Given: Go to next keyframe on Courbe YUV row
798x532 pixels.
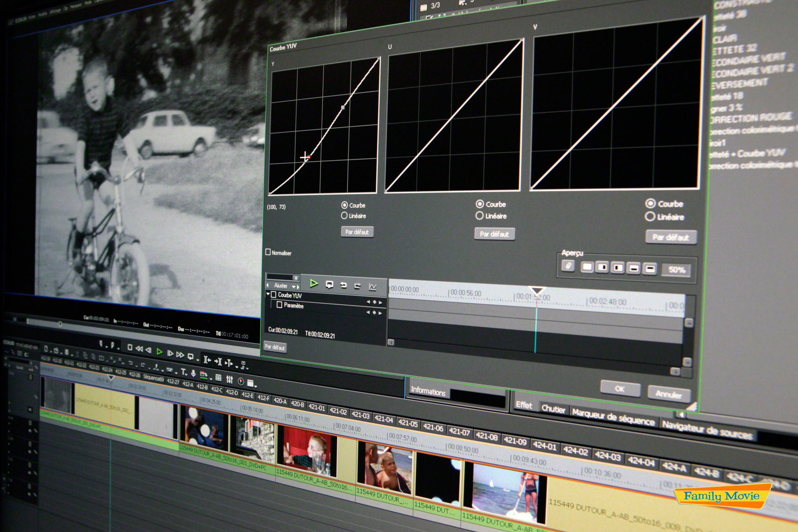Looking at the screenshot, I should coord(381,303).
